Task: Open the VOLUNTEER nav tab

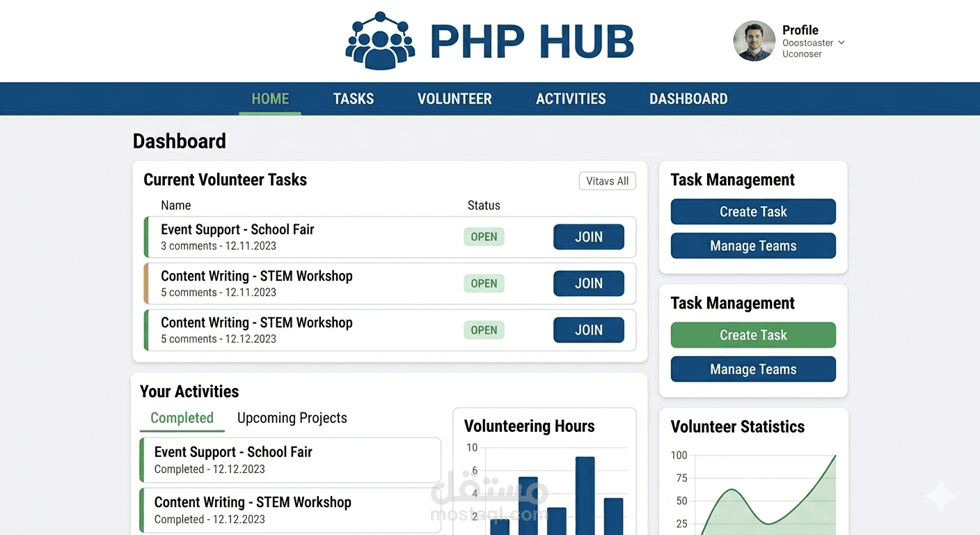Action: [x=455, y=99]
